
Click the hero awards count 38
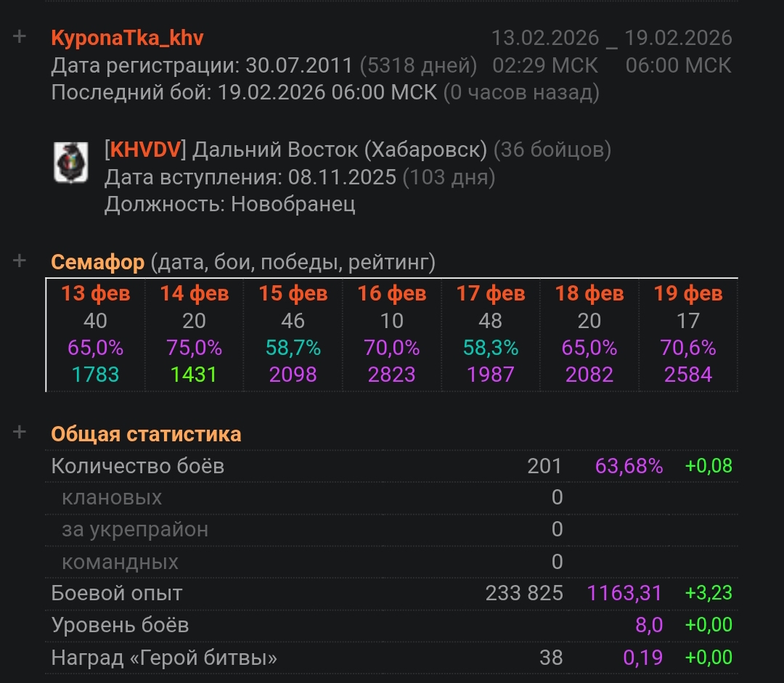tap(551, 658)
